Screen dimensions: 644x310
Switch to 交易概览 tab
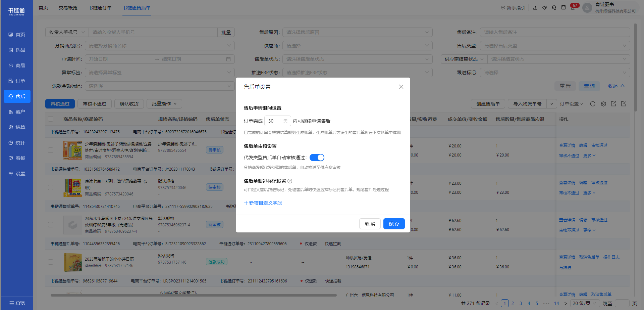(68, 8)
